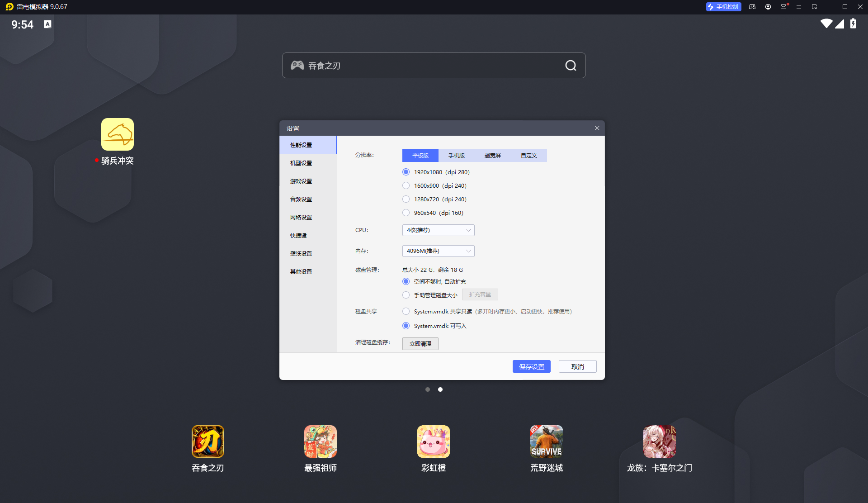Open the 骑兵冲突 app icon
Screen dimensions: 868x503
118,134
